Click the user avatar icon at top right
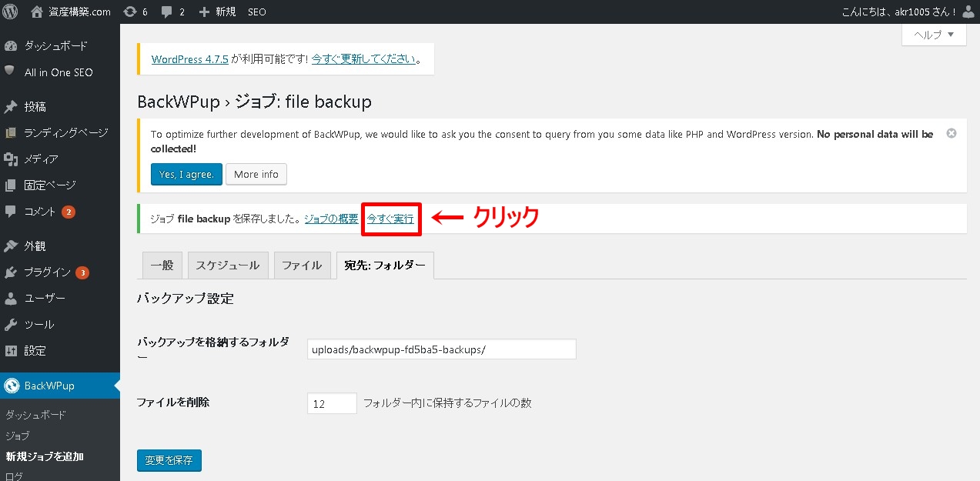 (968, 12)
